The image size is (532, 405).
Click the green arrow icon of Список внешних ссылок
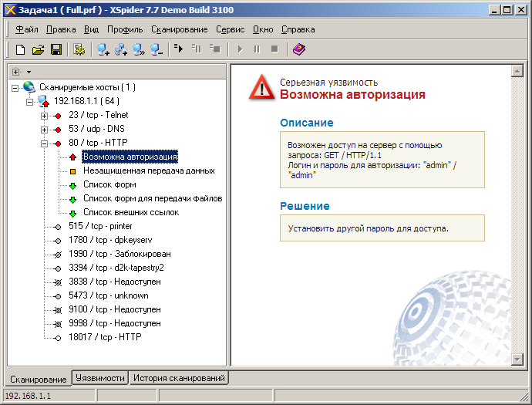pyautogui.click(x=72, y=214)
